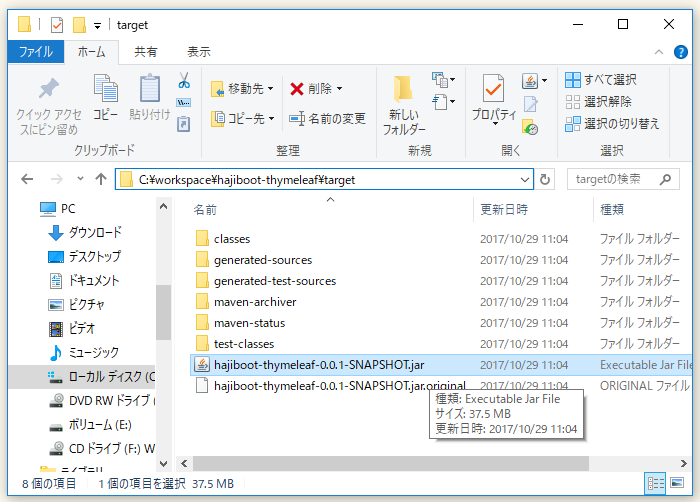This screenshot has height=502, width=700.
Task: Select the jar file's Java icon
Action: tap(202, 365)
